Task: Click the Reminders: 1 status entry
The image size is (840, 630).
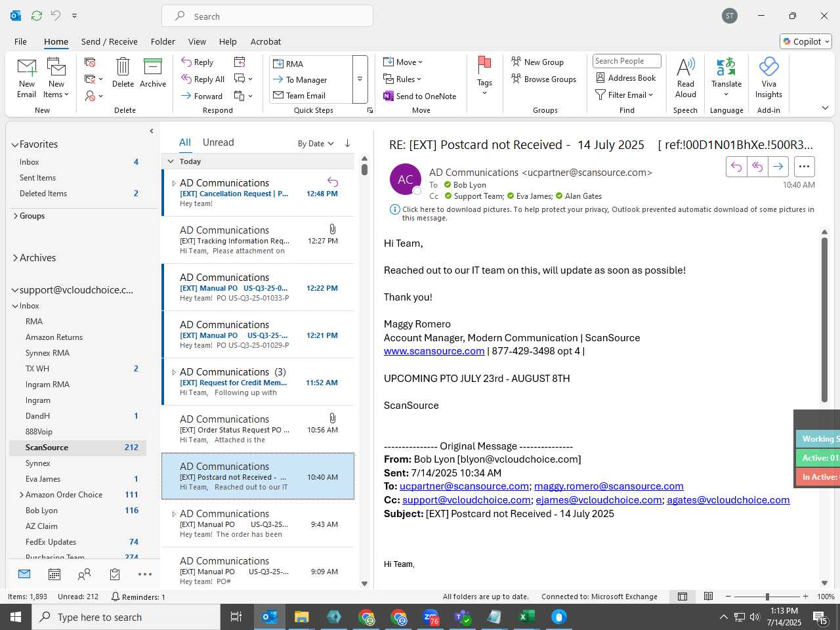Action: (138, 597)
